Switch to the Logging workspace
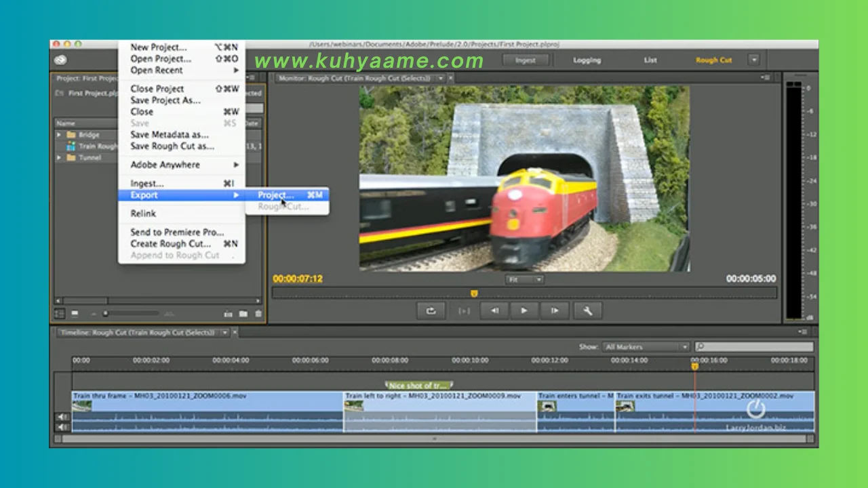The image size is (868, 488). click(587, 60)
